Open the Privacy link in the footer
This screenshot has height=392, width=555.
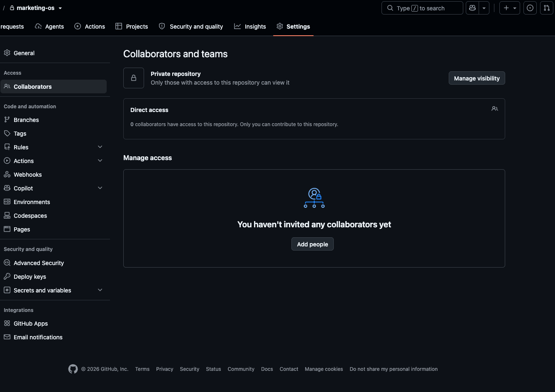(x=165, y=369)
